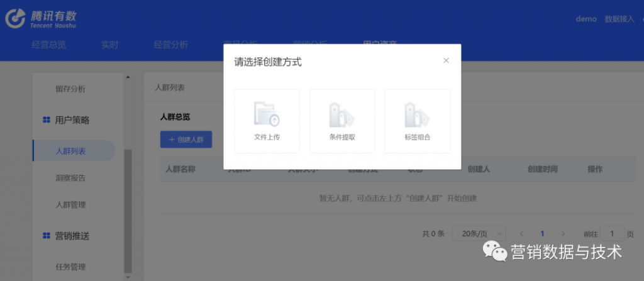The width and height of the screenshot is (644, 281).
Task: Open the 20条/页 page size dropdown
Action: point(479,233)
